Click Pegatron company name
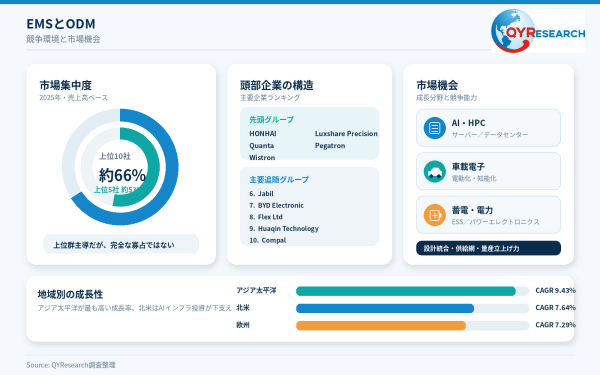Screen dimensions: 600x375 [x=330, y=145]
